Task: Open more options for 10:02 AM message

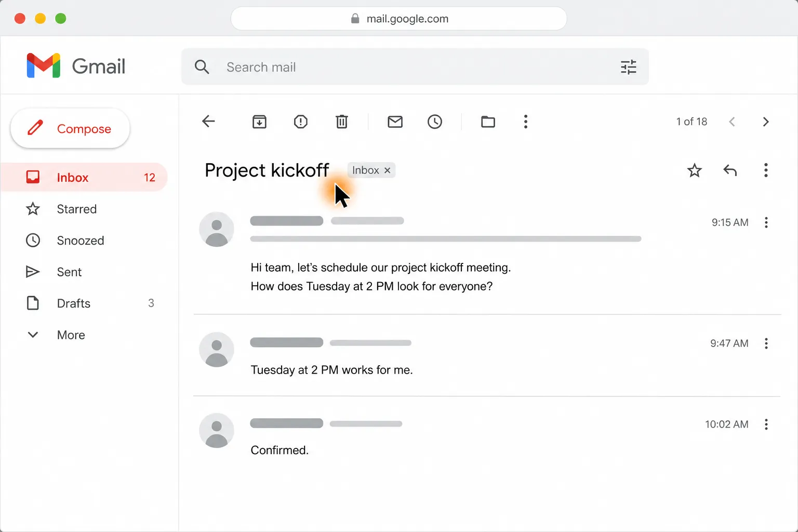Action: coord(766,424)
